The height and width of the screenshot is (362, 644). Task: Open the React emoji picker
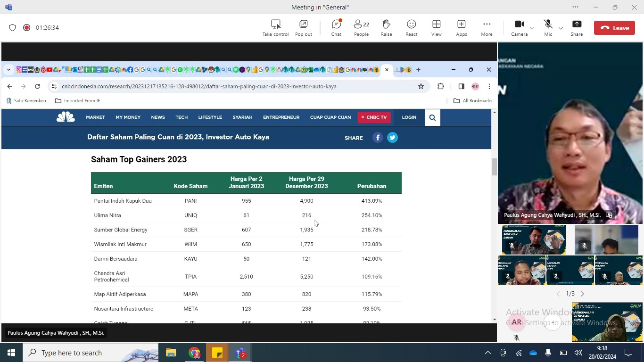pos(411,28)
